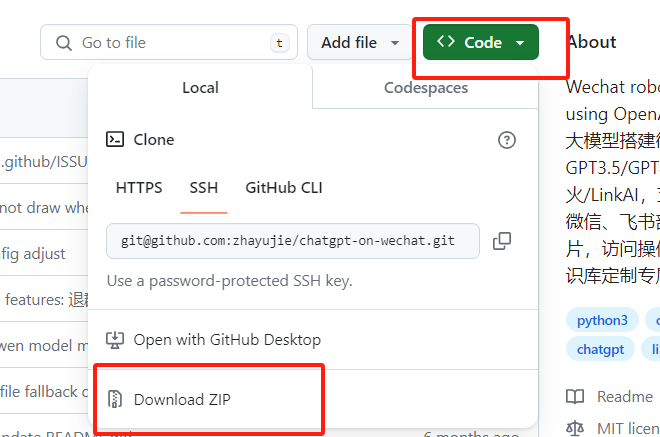
Task: Switch to the Codespaces tab
Action: [x=426, y=88]
